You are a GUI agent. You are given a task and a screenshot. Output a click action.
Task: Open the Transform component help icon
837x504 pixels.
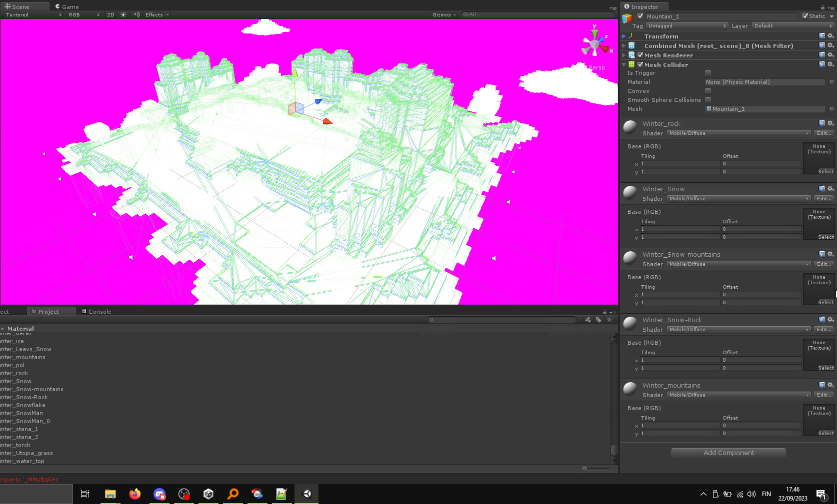[x=821, y=35]
